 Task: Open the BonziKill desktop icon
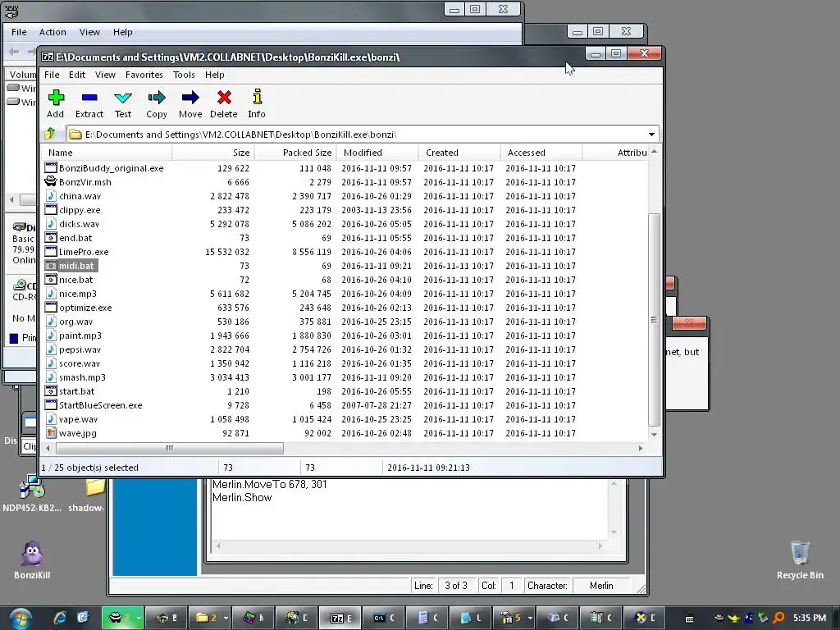[32, 559]
